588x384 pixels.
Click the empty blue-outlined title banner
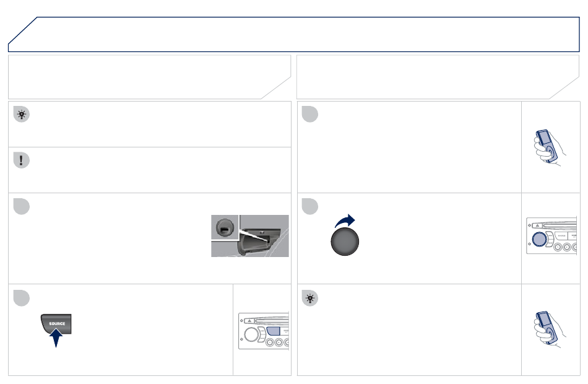coord(293,34)
